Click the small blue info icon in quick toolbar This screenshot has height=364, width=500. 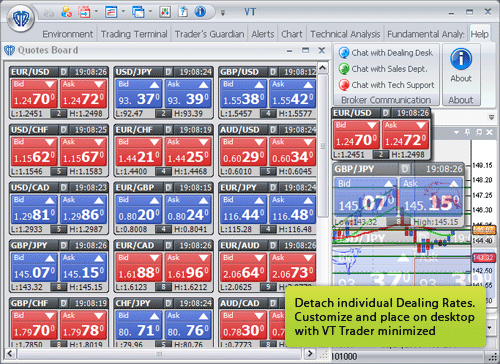200,12
